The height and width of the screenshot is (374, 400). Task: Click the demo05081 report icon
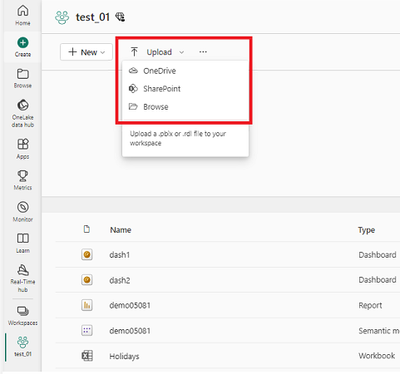[x=87, y=305]
